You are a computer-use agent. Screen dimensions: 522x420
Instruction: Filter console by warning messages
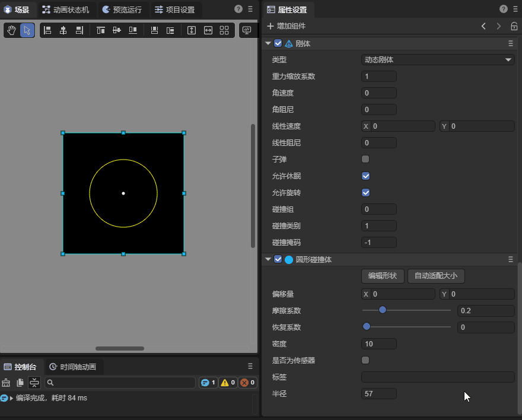tap(228, 383)
